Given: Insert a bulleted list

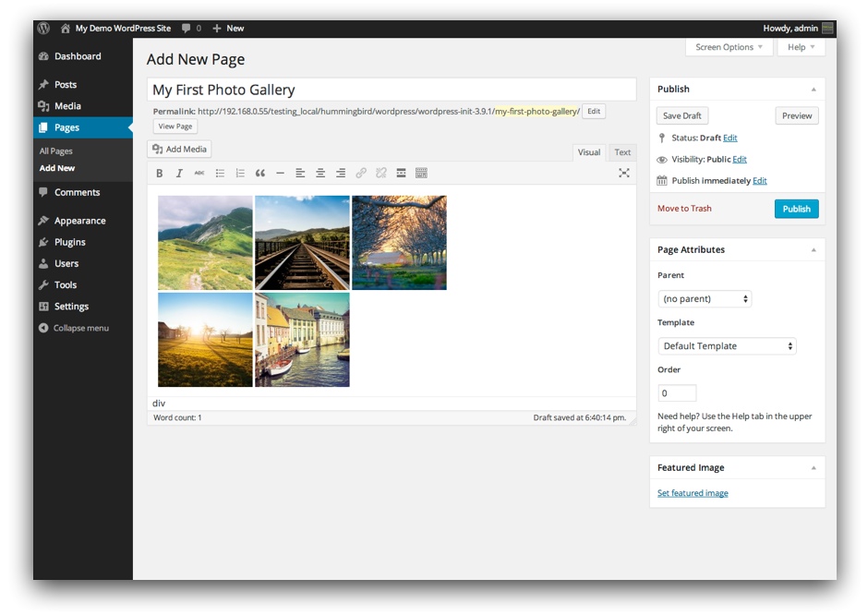Looking at the screenshot, I should click(220, 173).
